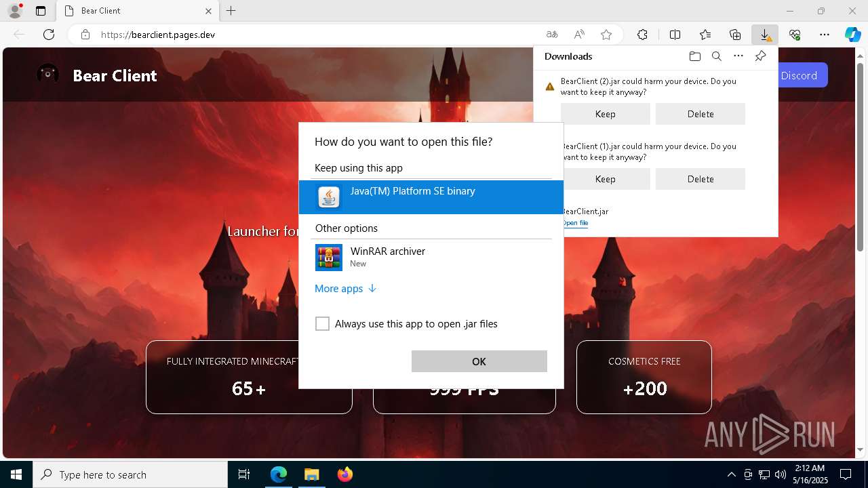
Task: Click the Downloads toolbar icon
Action: click(765, 35)
